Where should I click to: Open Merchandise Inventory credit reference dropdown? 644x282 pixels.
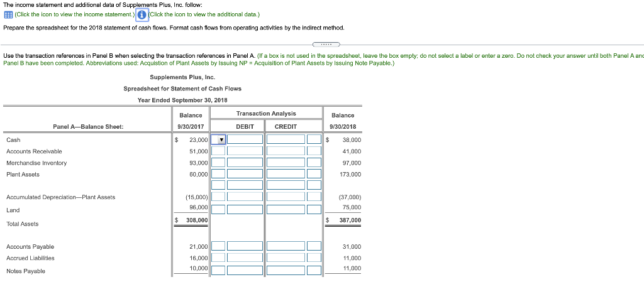[314, 163]
